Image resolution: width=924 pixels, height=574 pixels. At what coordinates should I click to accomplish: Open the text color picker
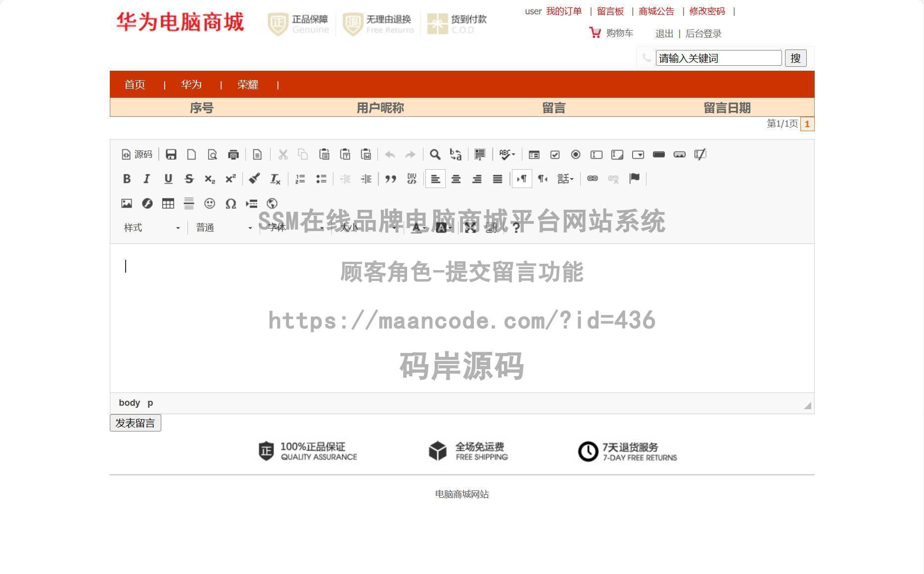[418, 228]
